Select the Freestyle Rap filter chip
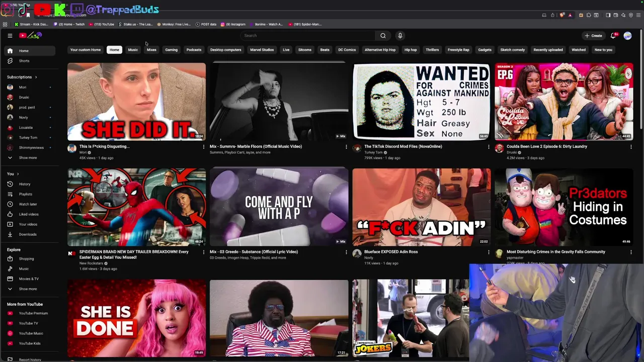Screen dimensions: 644x362 (458, 50)
